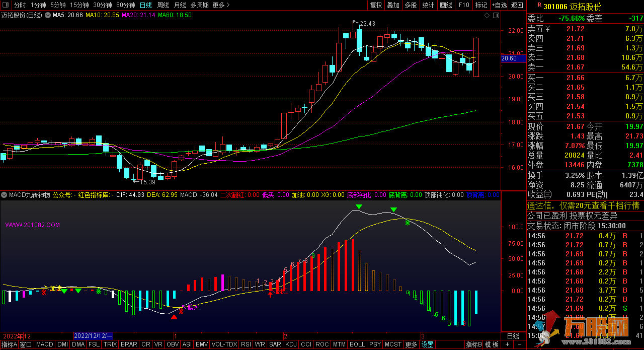Image resolution: width=644 pixels, height=350 pixels.
Task: Switch to the 60分钟 timeframe
Action: (126, 5)
